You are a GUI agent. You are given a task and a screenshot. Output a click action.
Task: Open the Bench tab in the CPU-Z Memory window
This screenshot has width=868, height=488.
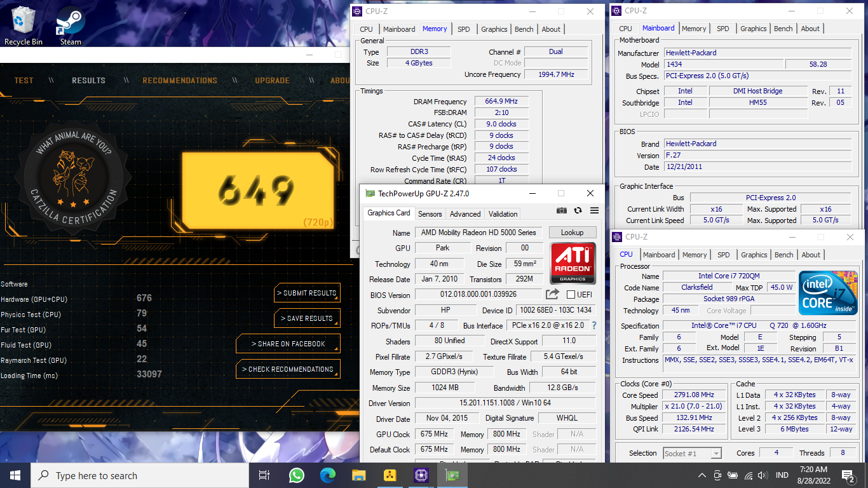(524, 29)
